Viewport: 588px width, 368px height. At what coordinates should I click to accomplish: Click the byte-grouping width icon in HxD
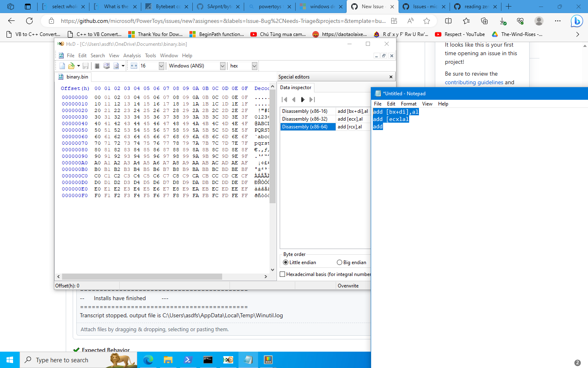pos(134,66)
